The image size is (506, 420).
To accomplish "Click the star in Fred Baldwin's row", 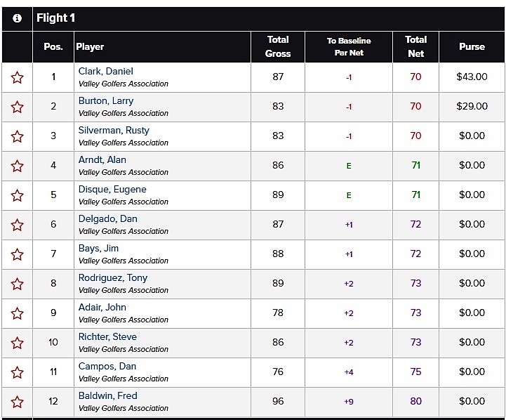I will [17, 402].
